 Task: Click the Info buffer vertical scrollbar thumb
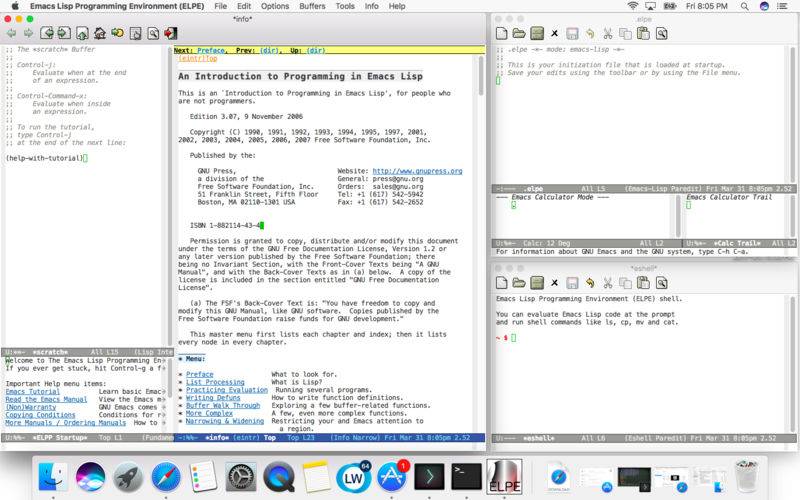481,76
